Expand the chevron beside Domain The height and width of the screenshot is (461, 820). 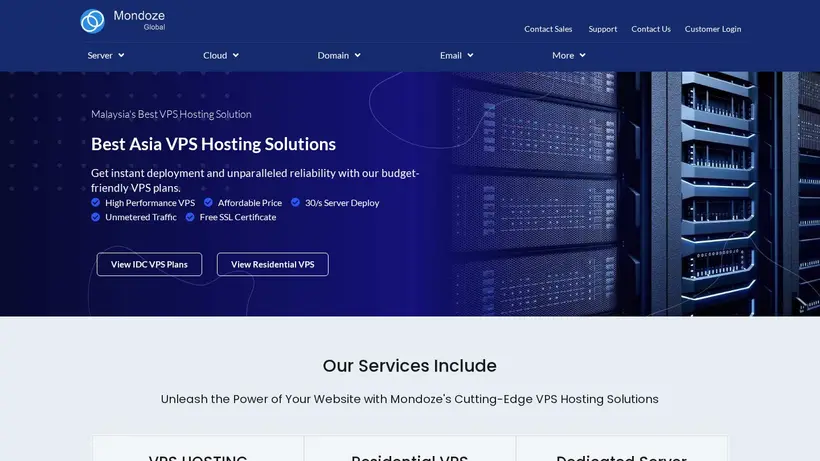click(358, 55)
